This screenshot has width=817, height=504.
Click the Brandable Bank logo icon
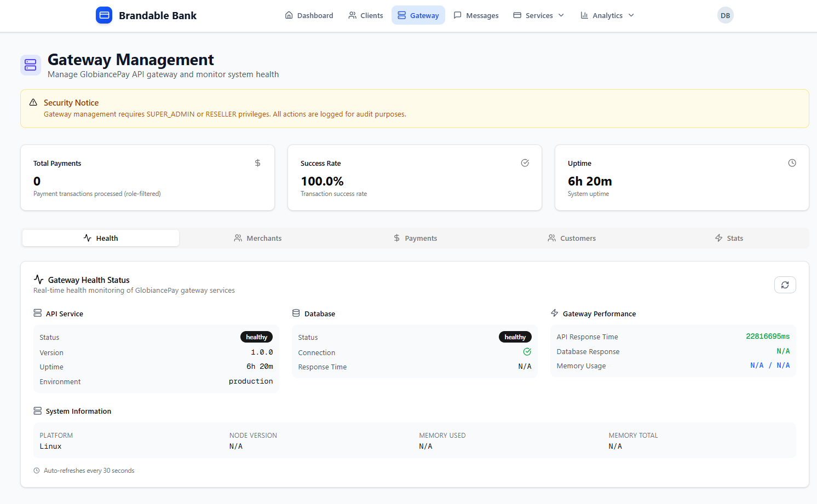pyautogui.click(x=104, y=15)
